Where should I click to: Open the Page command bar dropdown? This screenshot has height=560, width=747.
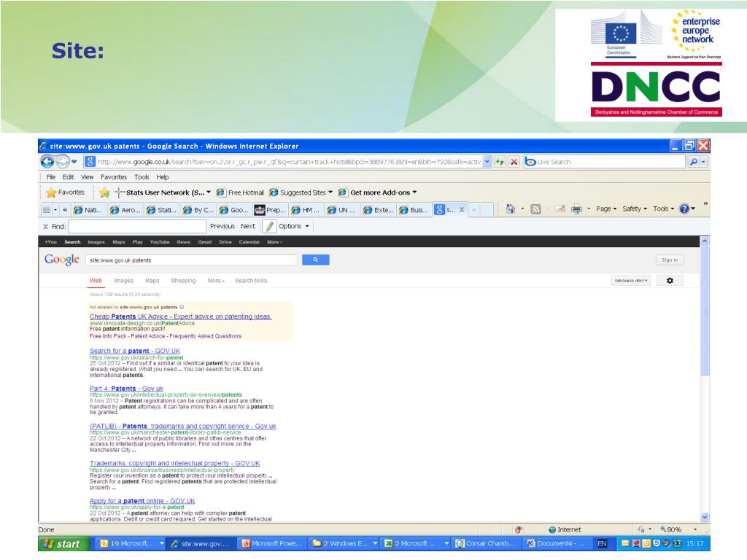606,209
